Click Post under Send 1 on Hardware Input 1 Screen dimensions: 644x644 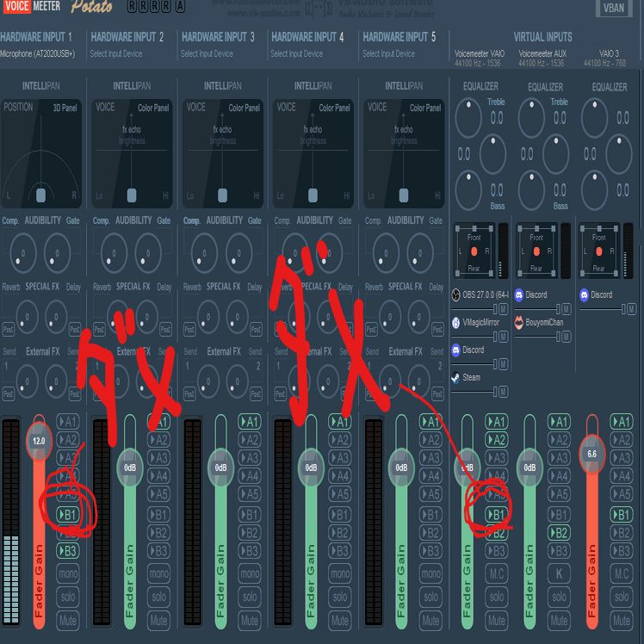[8, 393]
